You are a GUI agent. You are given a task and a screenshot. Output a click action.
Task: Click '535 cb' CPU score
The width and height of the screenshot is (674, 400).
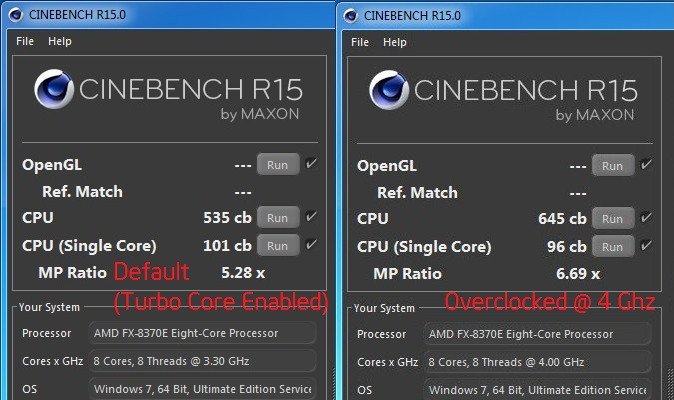coord(227,217)
